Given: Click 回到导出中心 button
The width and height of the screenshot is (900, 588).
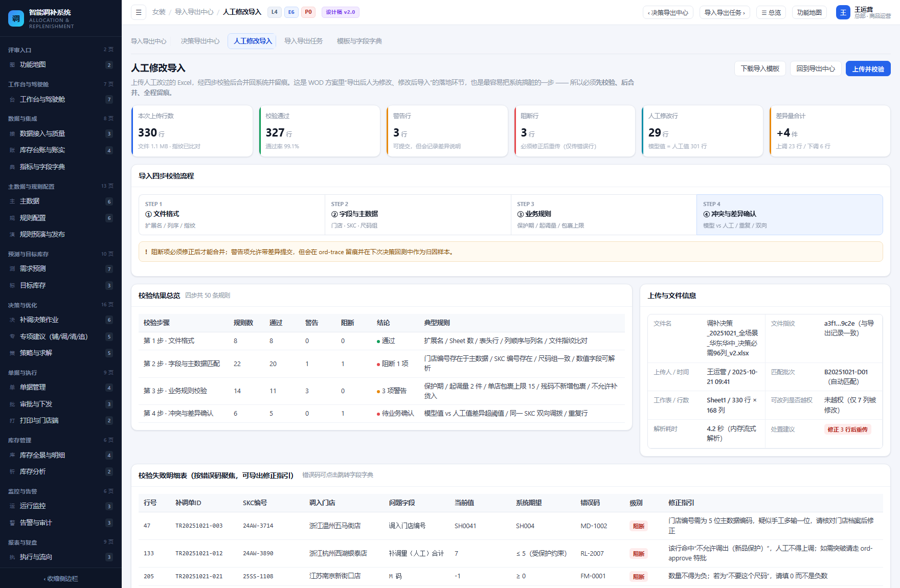Looking at the screenshot, I should pos(815,69).
